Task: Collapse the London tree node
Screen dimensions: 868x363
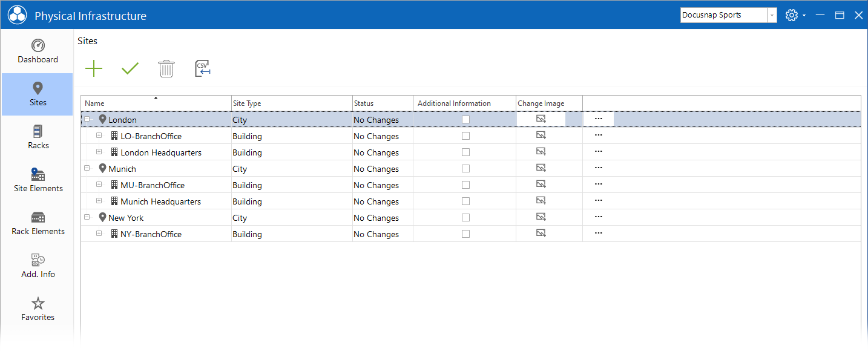Action: 87,120
